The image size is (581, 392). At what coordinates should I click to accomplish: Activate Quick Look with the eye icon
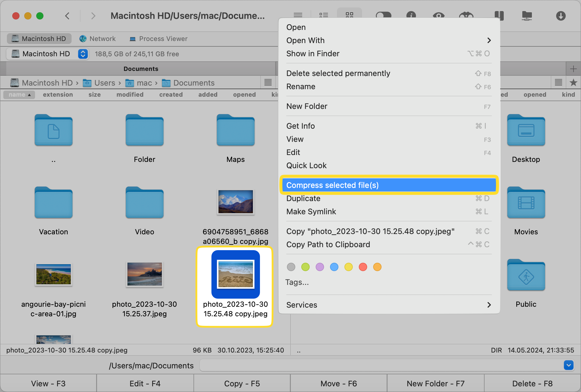click(438, 16)
